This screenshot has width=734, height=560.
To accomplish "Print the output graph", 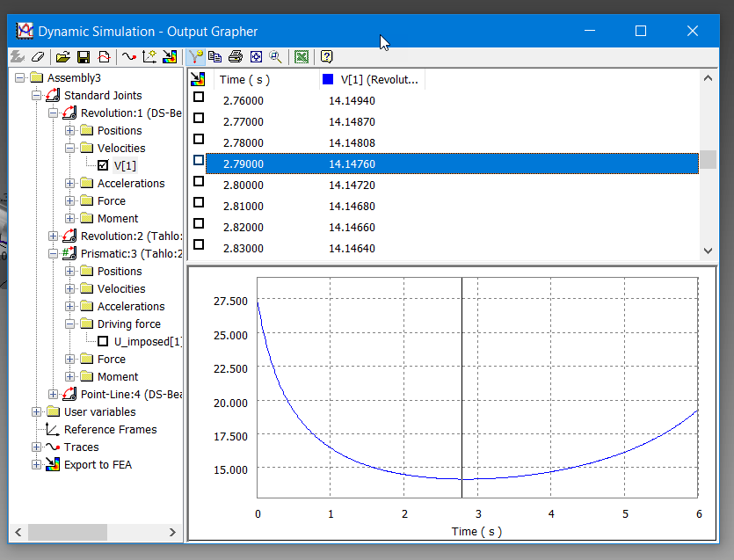I will (x=236, y=56).
